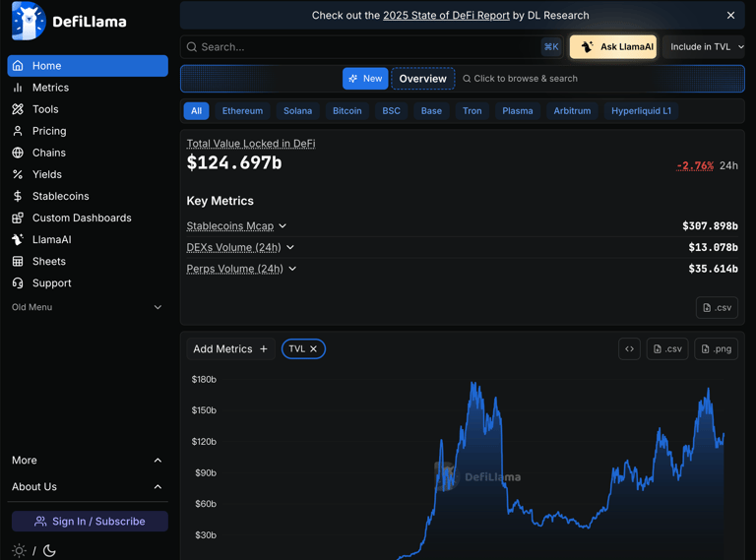Switch to dark theme moon icon
The image size is (756, 560).
49,550
